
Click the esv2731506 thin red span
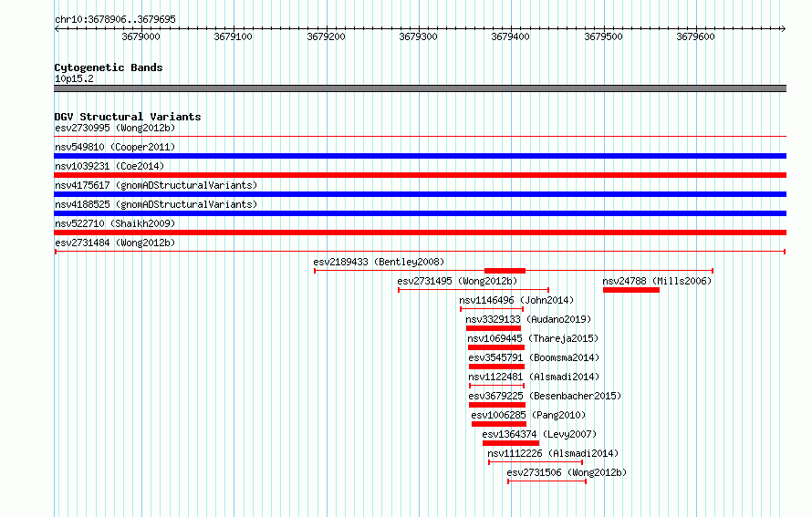547,481
